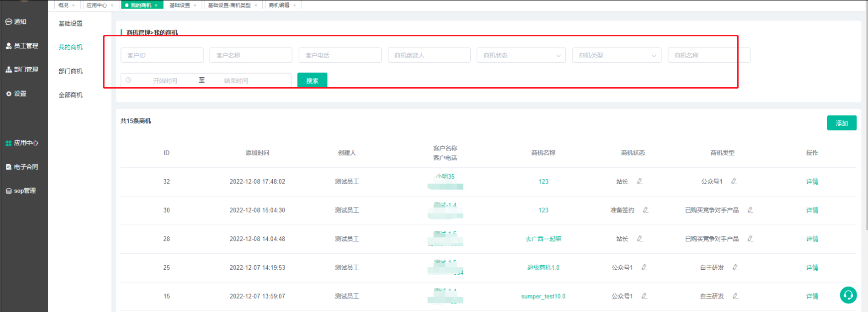Viewport: 868px width, 312px height.
Task: Switch to the 应用中心 tab
Action: tap(97, 5)
